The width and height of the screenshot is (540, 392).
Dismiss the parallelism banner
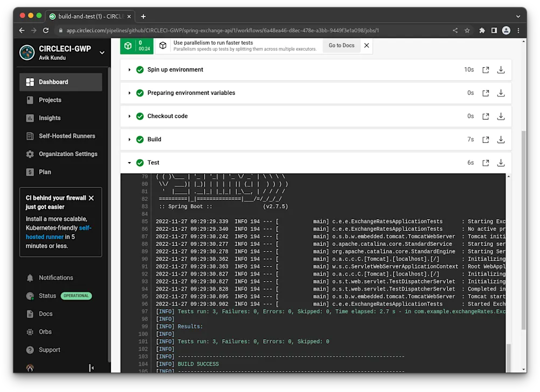(366, 45)
